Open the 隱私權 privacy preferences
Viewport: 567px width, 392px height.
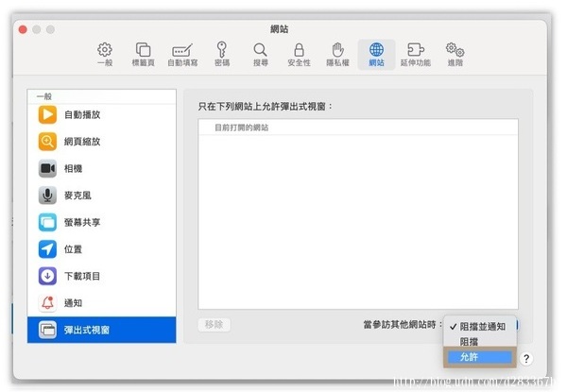[337, 55]
